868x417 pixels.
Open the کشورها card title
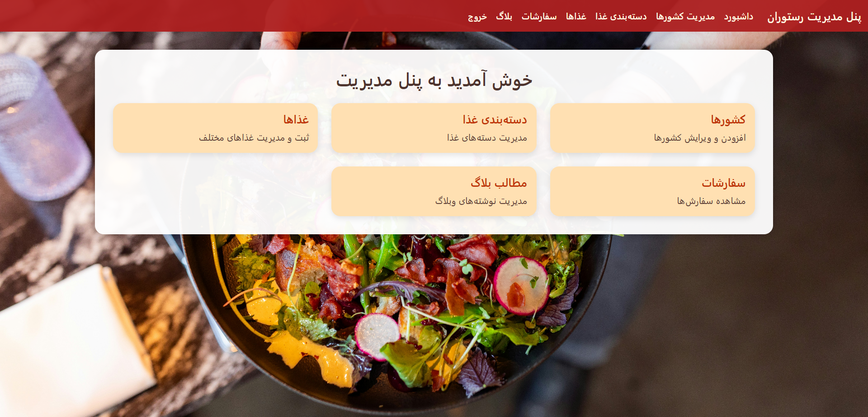coord(728,119)
